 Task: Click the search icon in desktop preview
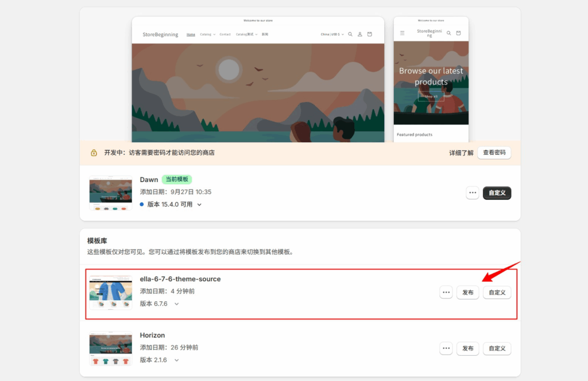[x=350, y=34]
